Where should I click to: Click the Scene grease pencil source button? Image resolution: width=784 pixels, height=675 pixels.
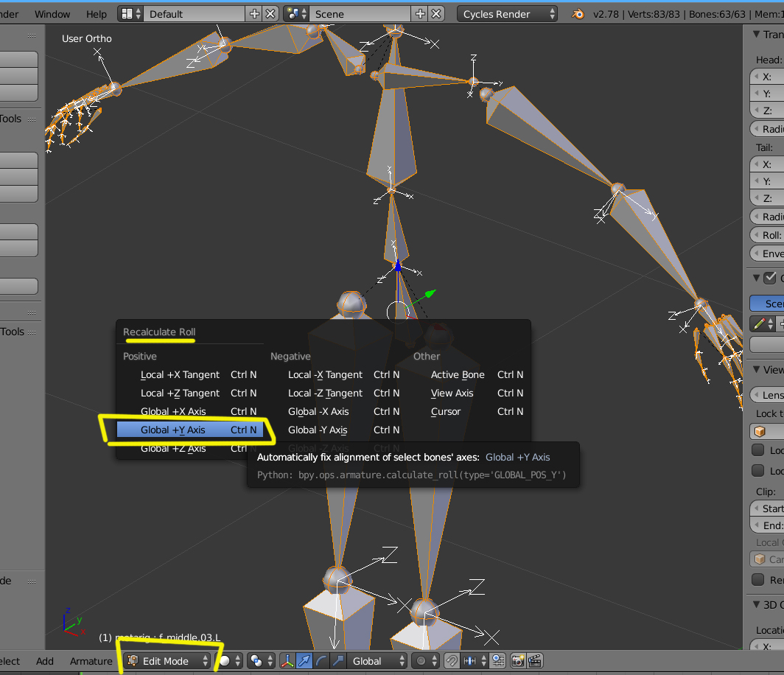pos(767,303)
